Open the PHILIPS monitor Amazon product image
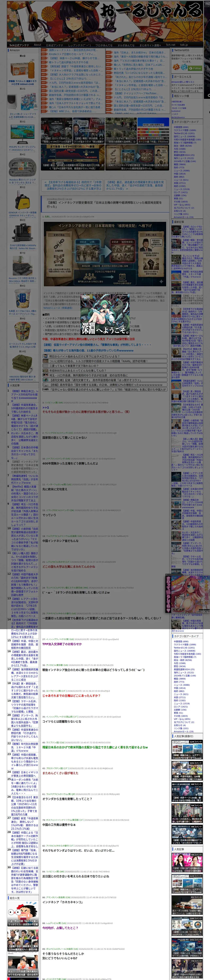Viewport: 210px width, 980px height. click(x=22, y=134)
